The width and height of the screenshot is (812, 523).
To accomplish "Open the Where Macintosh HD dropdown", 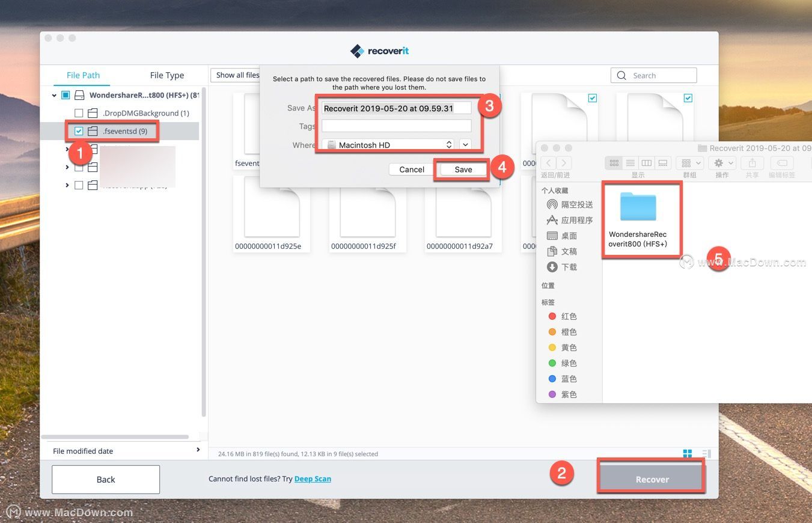I will coord(389,145).
